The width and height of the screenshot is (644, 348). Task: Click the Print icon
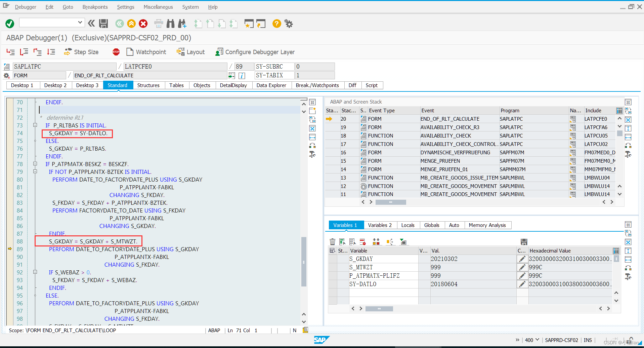tap(159, 24)
